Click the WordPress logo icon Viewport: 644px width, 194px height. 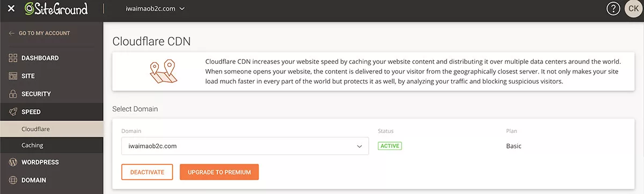click(13, 162)
